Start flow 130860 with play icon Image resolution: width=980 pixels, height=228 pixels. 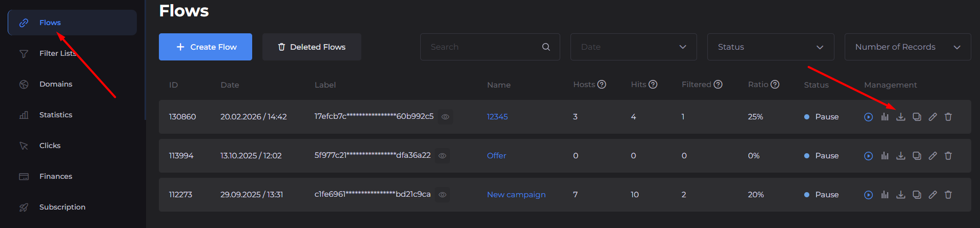[x=868, y=117]
